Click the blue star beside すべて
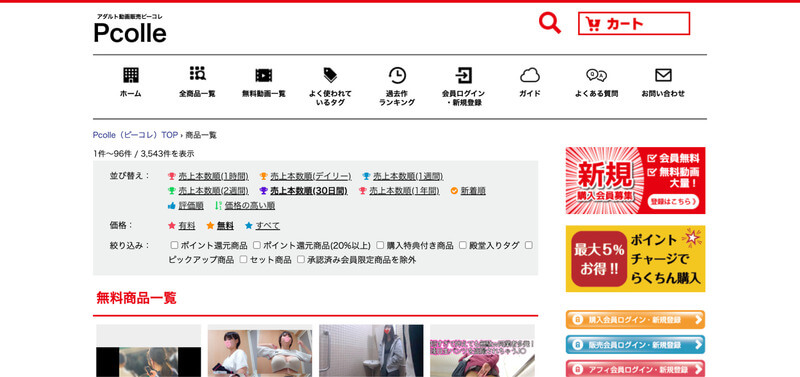Viewport: 800px width, 377px height. point(248,225)
